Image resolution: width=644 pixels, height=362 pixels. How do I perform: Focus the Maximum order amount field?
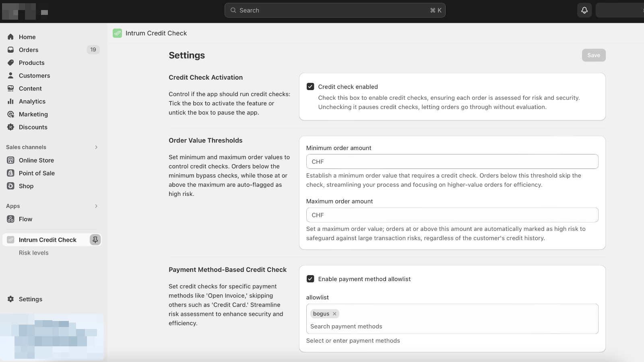coord(452,215)
